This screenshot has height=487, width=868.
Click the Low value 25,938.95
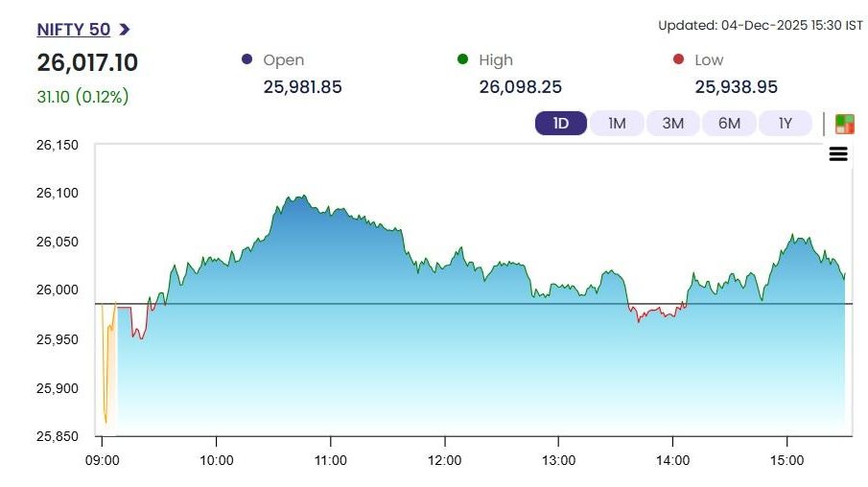[736, 87]
